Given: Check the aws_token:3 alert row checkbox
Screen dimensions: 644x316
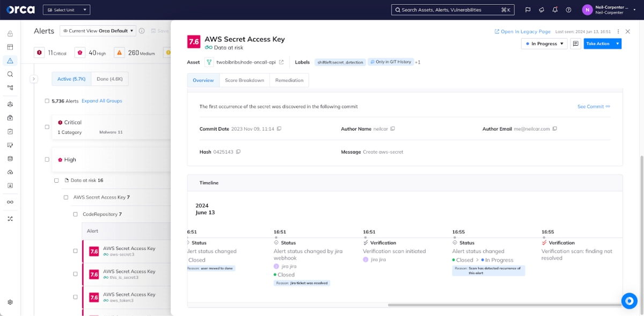Looking at the screenshot, I should click(x=76, y=297).
